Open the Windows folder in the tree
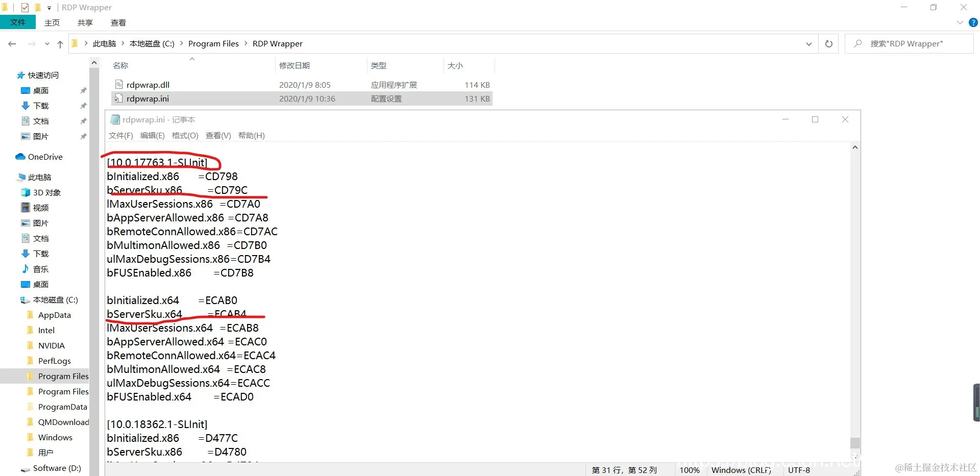Image resolution: width=980 pixels, height=476 pixels. (55, 437)
